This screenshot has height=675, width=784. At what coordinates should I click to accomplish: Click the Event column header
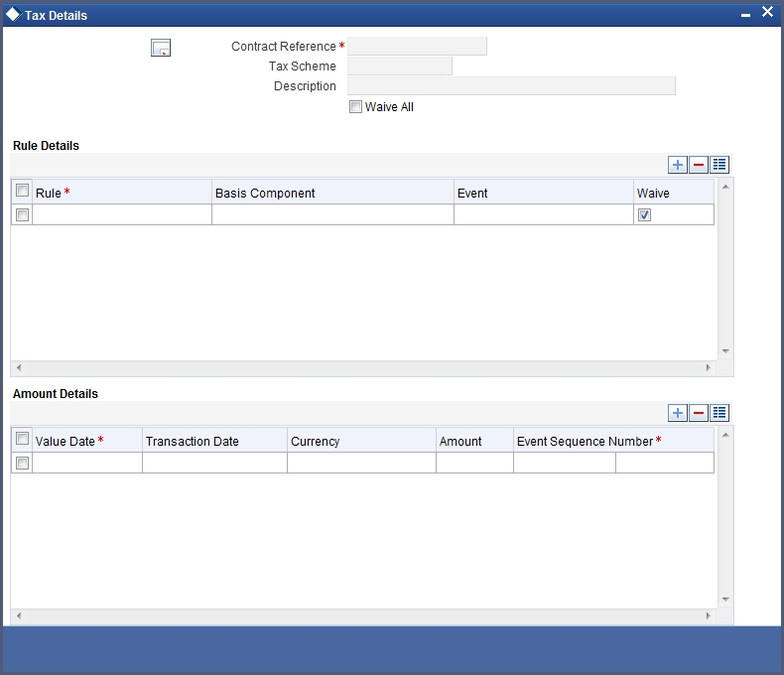(544, 193)
